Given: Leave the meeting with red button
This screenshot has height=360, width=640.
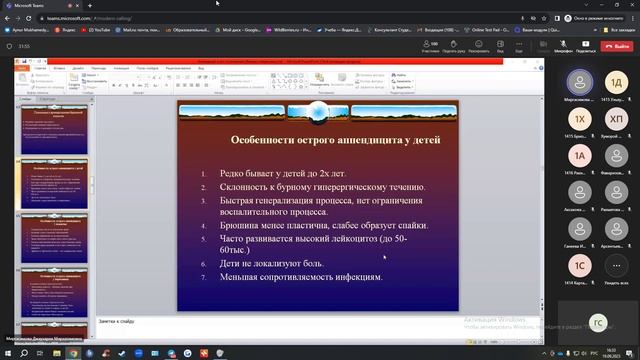Looking at the screenshot, I should (617, 46).
